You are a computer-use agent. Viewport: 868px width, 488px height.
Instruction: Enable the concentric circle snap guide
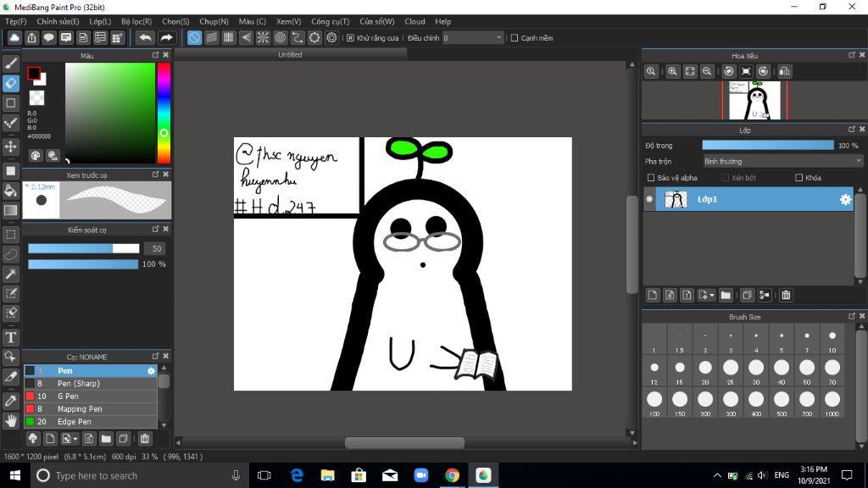280,37
